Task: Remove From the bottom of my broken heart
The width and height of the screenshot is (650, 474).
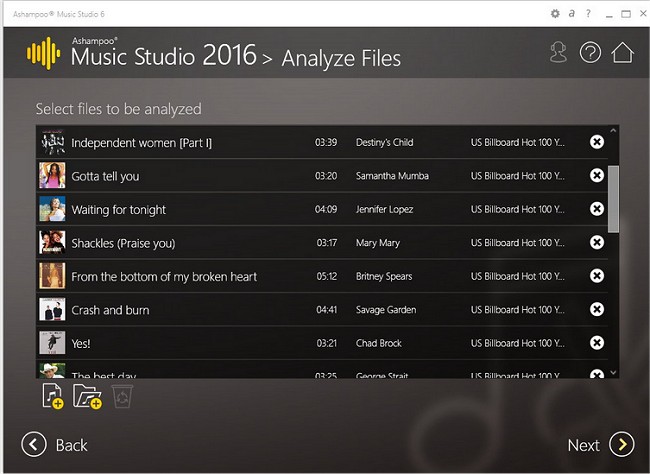Action: [597, 276]
